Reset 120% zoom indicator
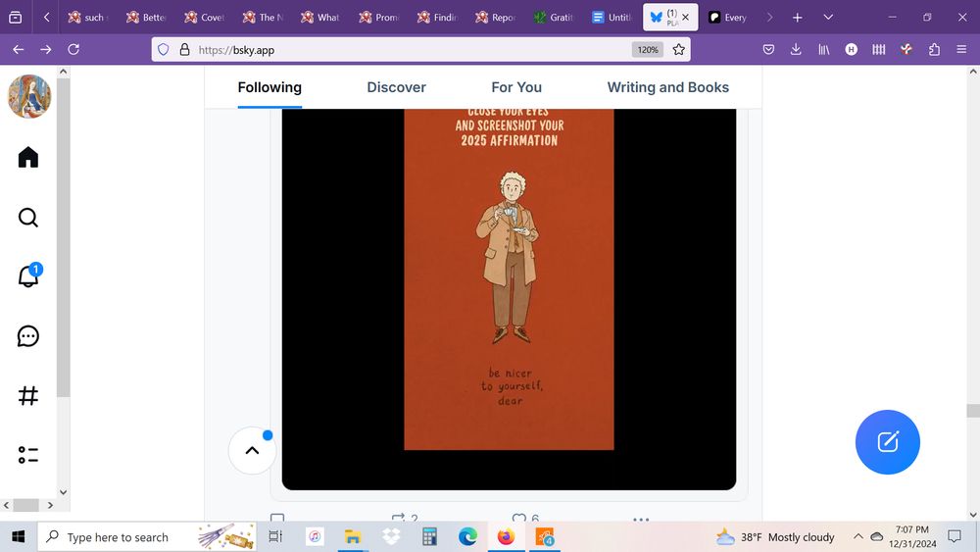This screenshot has height=552, width=980. tap(648, 49)
